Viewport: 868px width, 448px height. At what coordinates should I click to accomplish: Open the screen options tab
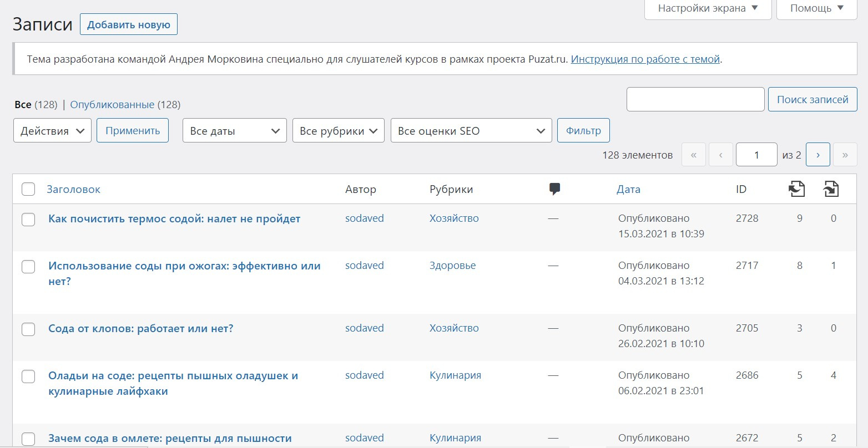[x=708, y=8]
